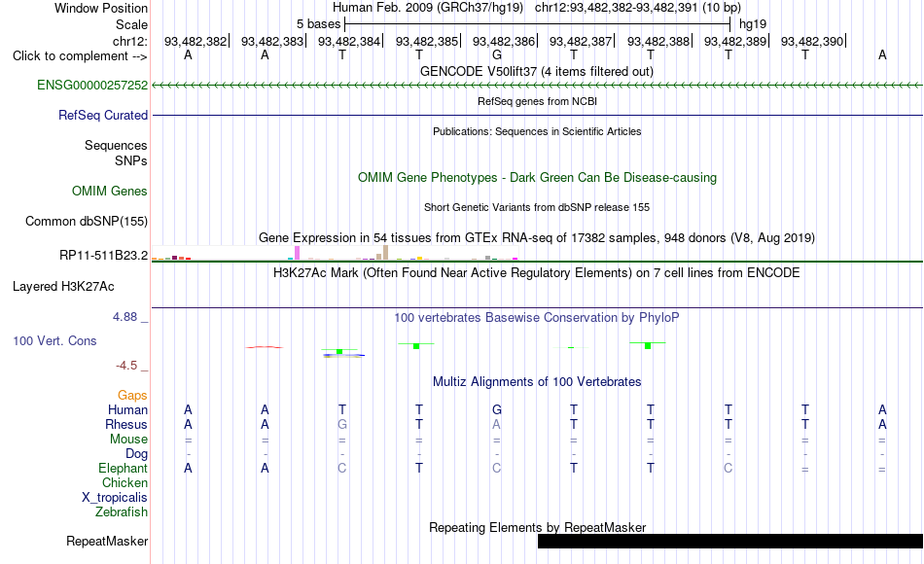Open the OMIM Genes track label
The width and height of the screenshot is (924, 564).
109,191
